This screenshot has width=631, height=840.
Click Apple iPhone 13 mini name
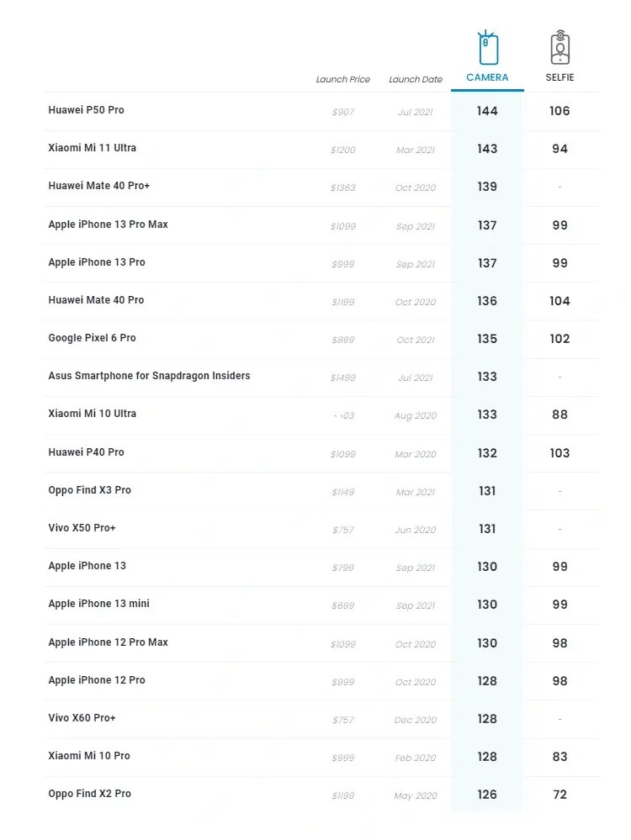(98, 604)
